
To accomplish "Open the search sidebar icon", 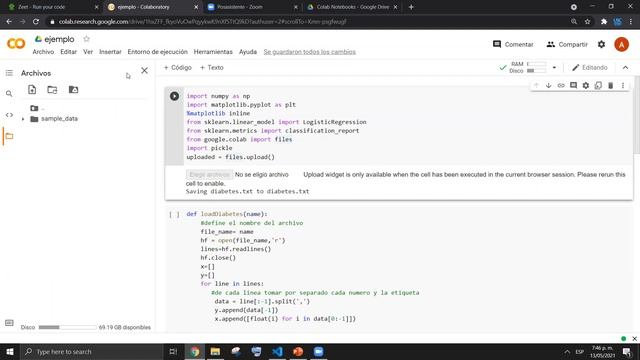I will point(9,94).
